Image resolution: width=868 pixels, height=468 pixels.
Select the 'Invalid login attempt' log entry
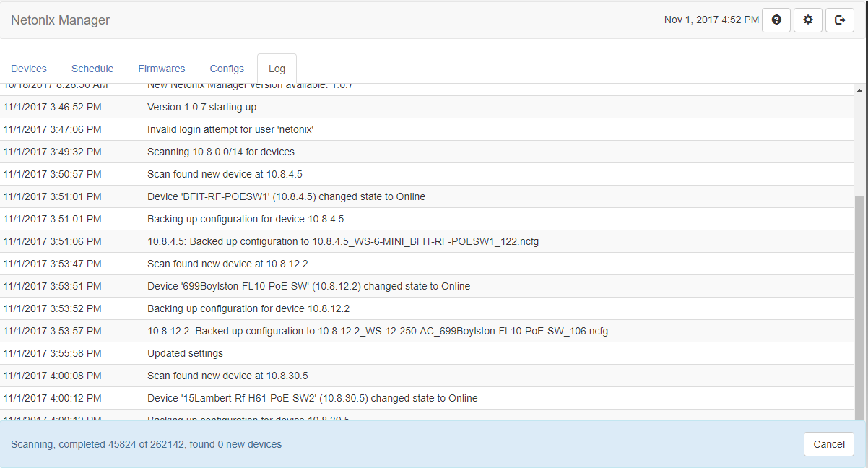pyautogui.click(x=230, y=129)
